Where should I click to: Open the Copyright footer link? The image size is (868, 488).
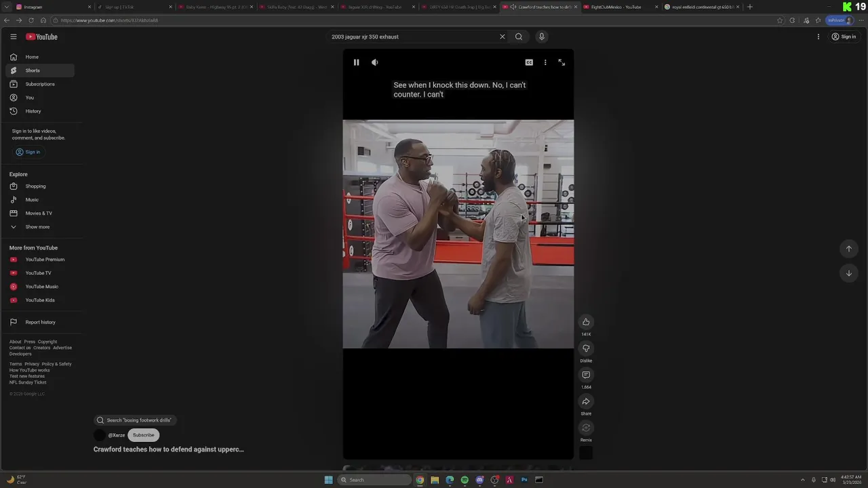tap(47, 342)
